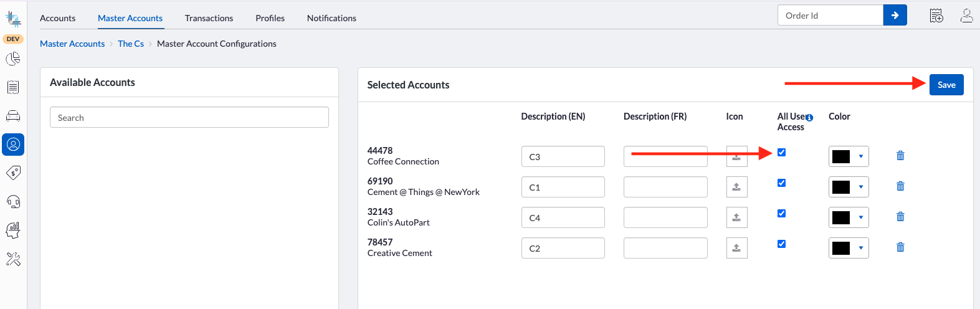The image size is (980, 309).
Task: Expand color dropdown for Colin's AutoPart
Action: tap(860, 217)
